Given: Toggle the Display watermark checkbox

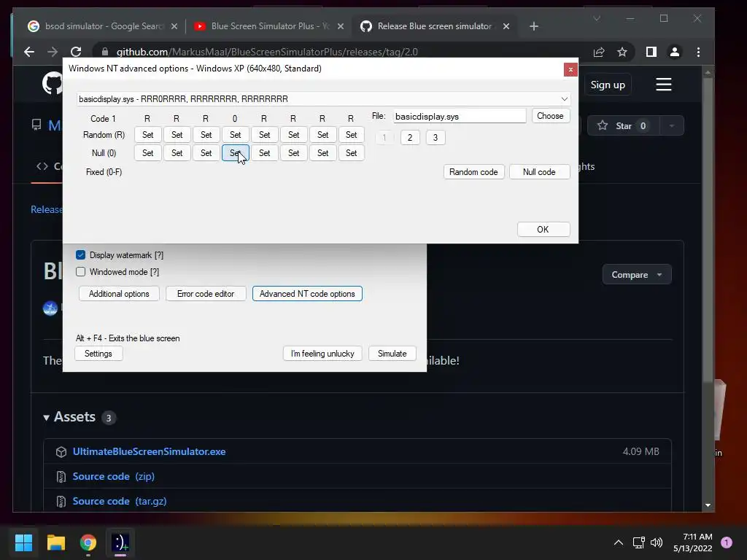Looking at the screenshot, I should pos(80,255).
